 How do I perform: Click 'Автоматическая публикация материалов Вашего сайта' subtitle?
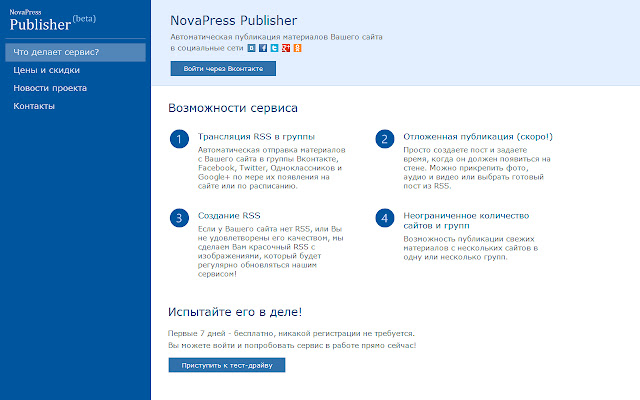(276, 37)
